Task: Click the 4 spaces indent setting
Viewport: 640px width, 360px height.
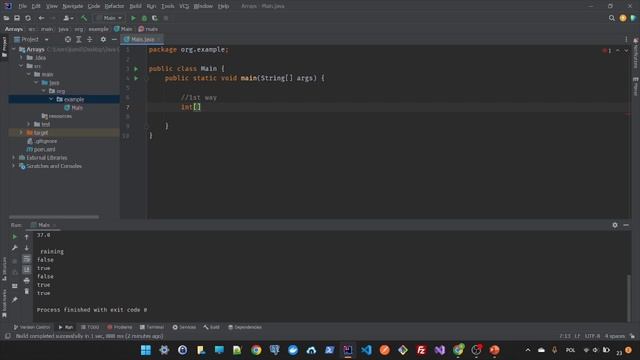Action: (x=615, y=336)
